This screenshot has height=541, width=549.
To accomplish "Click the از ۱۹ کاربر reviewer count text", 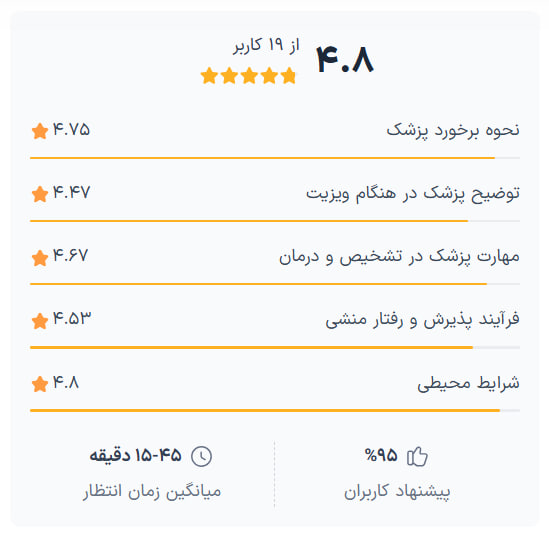I will (x=266, y=46).
